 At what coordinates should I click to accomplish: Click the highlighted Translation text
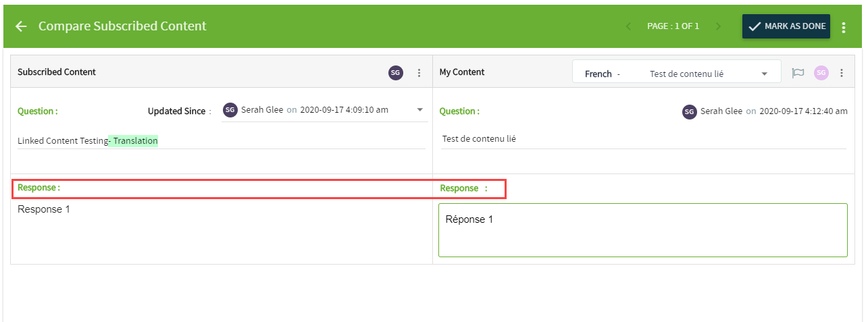[135, 141]
